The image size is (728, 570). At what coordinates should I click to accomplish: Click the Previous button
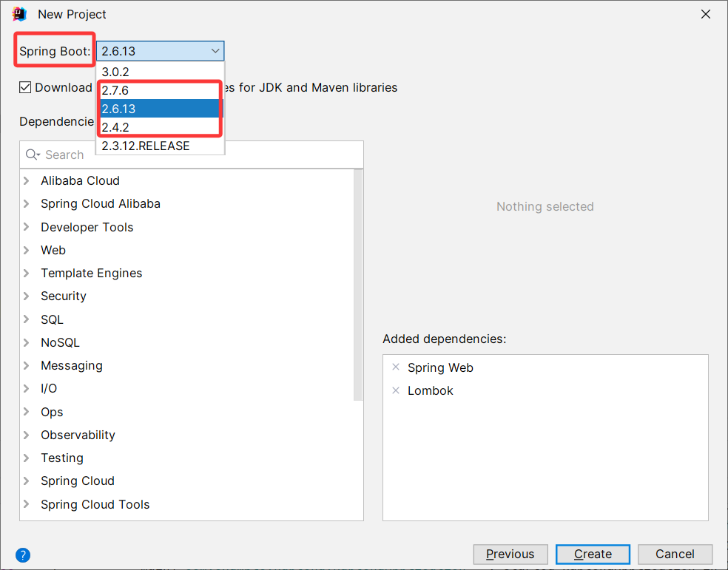(510, 554)
